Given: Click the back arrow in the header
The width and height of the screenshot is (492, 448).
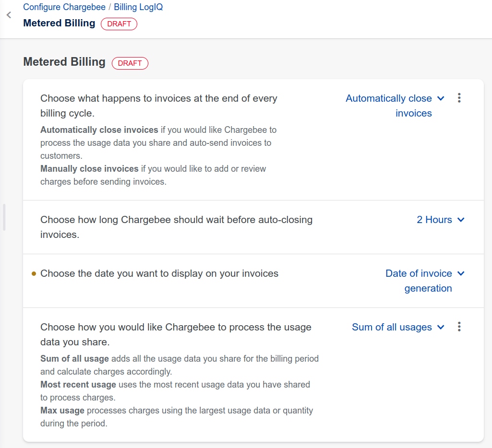Looking at the screenshot, I should click(x=9, y=15).
